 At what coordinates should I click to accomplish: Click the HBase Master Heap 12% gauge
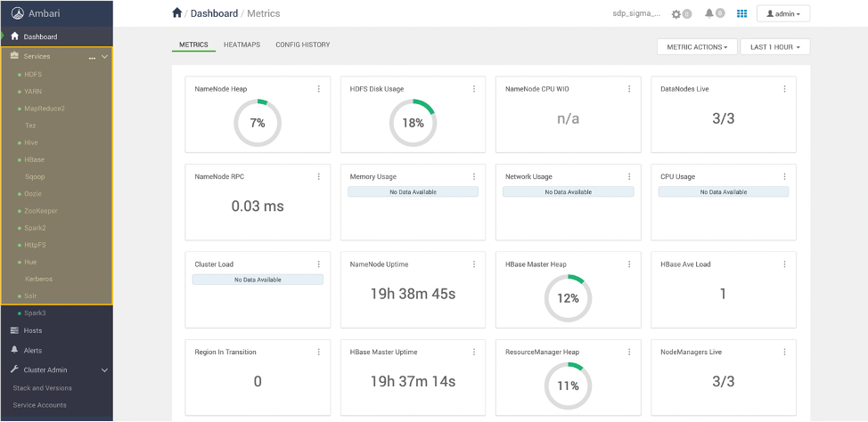[568, 298]
